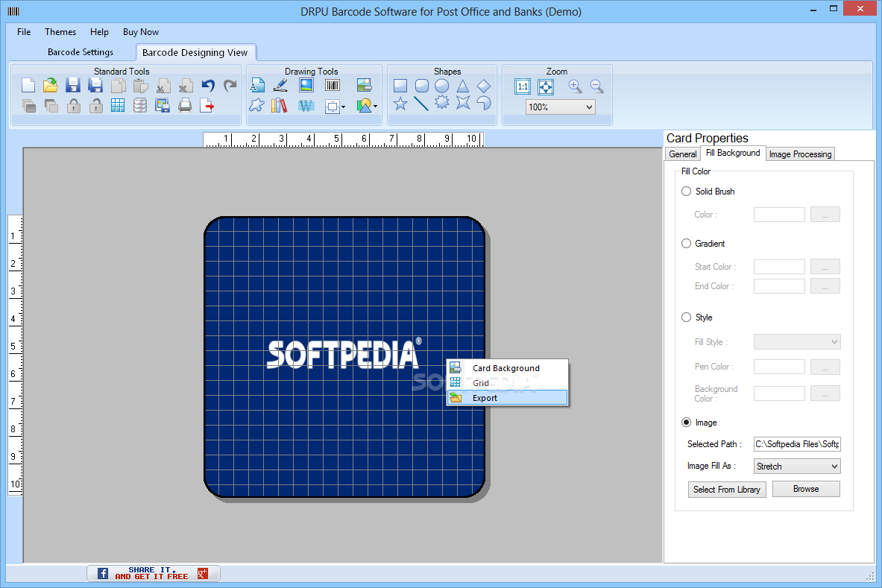Select the Text drawing tool
The width and height of the screenshot is (882, 588).
[257, 86]
